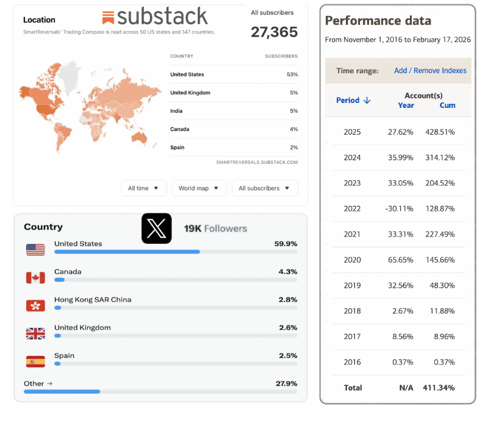488x448 pixels.
Task: Click the Location heading in Substack panel
Action: coord(39,20)
